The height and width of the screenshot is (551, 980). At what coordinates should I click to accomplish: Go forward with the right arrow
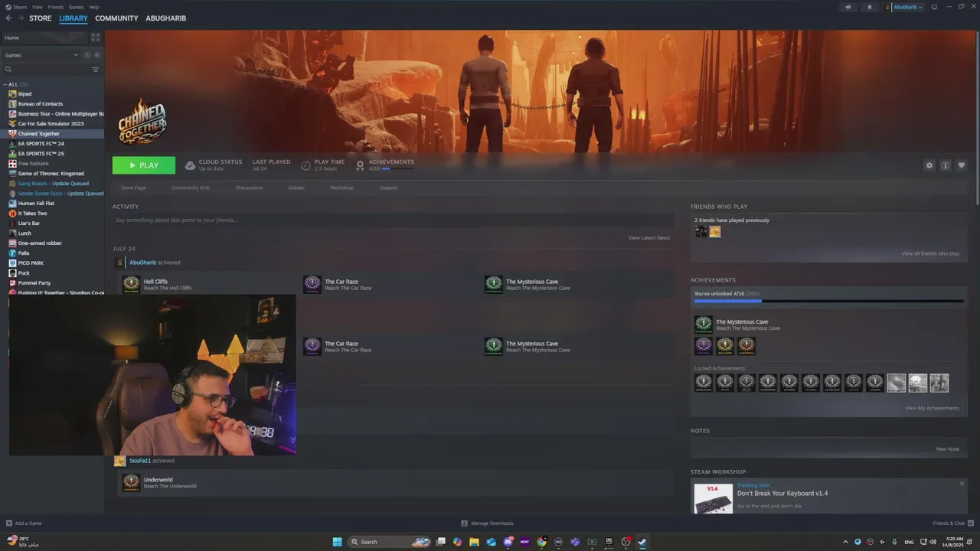[21, 18]
